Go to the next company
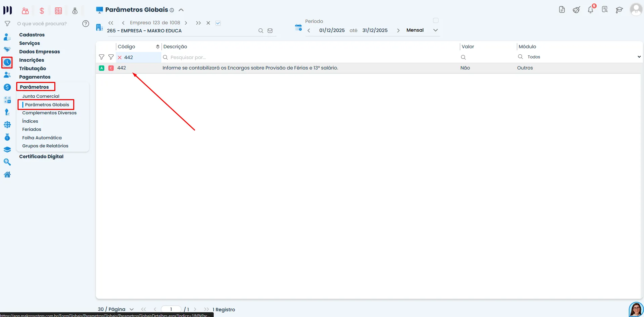This screenshot has height=317, width=644. (x=186, y=23)
